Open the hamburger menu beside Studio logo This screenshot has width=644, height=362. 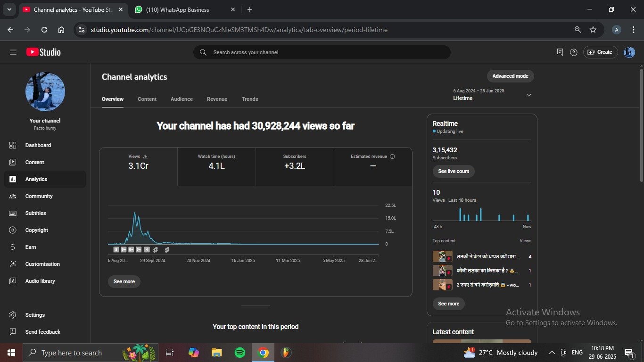pyautogui.click(x=13, y=52)
